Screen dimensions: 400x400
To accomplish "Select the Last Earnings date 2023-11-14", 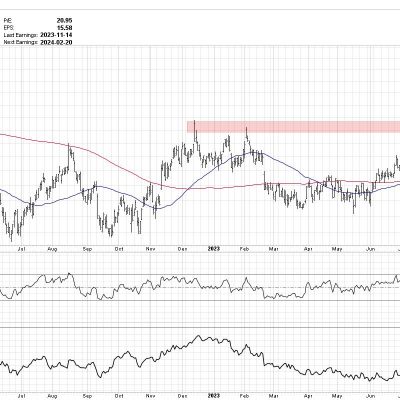I will click(56, 35).
